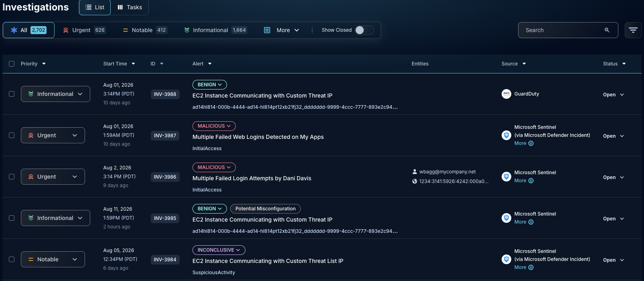This screenshot has width=644, height=281.
Task: Click info icon beside More for INV-3987
Action: click(531, 143)
